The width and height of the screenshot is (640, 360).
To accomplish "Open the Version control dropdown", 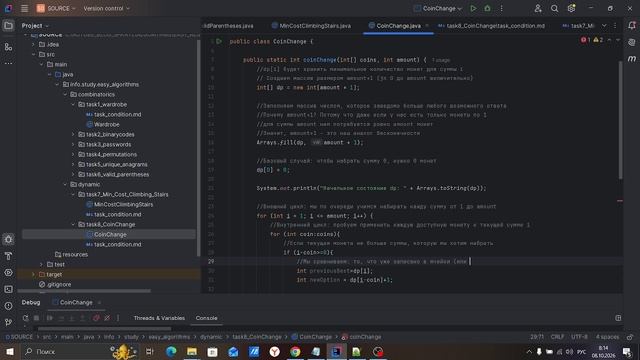I will [x=107, y=8].
